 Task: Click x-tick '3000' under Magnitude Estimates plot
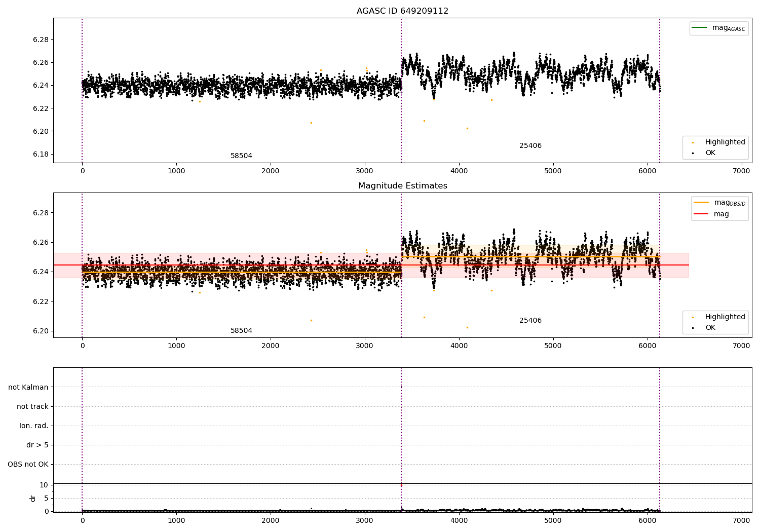pyautogui.click(x=365, y=346)
